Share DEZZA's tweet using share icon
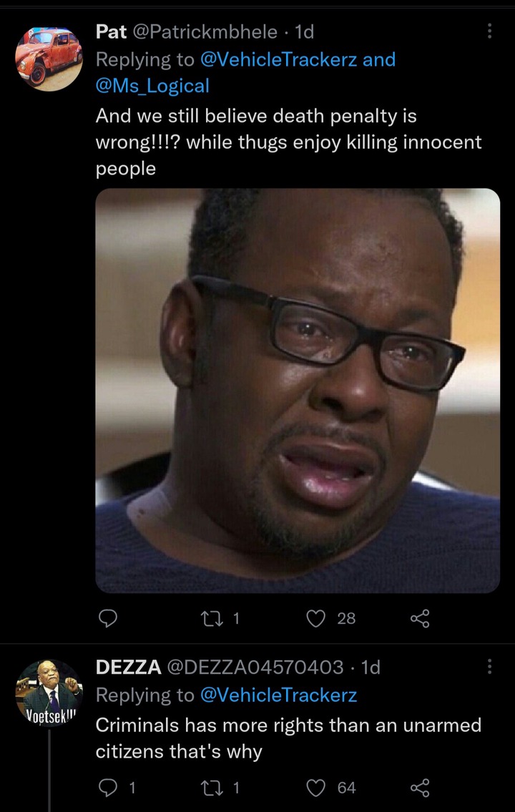This screenshot has width=515, height=812. tap(420, 788)
